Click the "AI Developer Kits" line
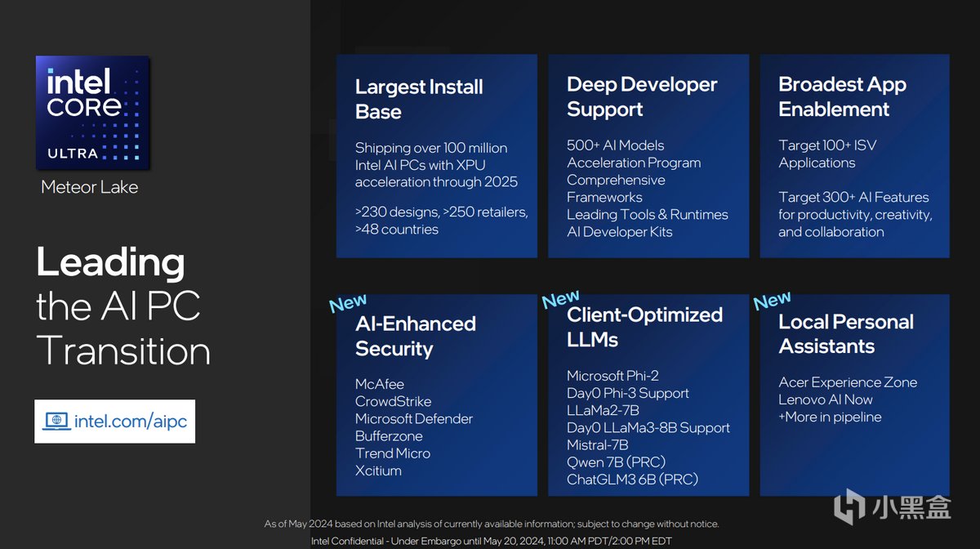The height and width of the screenshot is (549, 980). pos(620,231)
